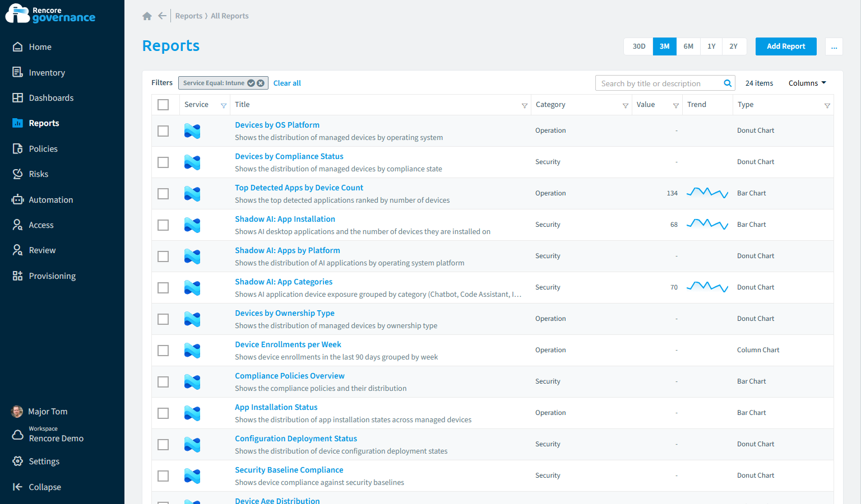Expand the Columns dropdown

807,83
